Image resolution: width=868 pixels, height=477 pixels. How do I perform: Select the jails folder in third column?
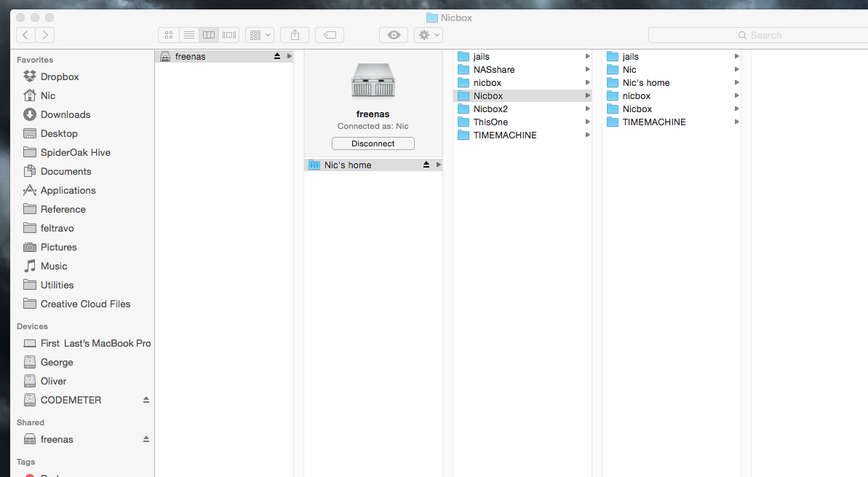[522, 56]
